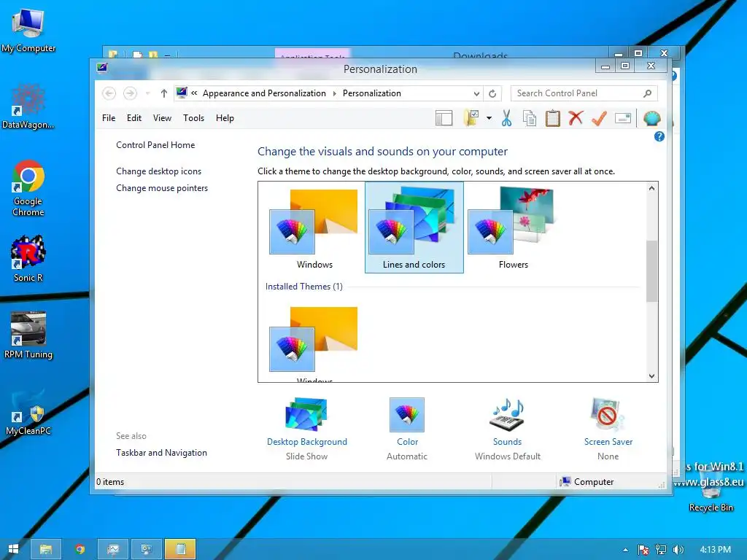Image resolution: width=747 pixels, height=560 pixels.
Task: Select the Lines and colors theme
Action: point(414,227)
